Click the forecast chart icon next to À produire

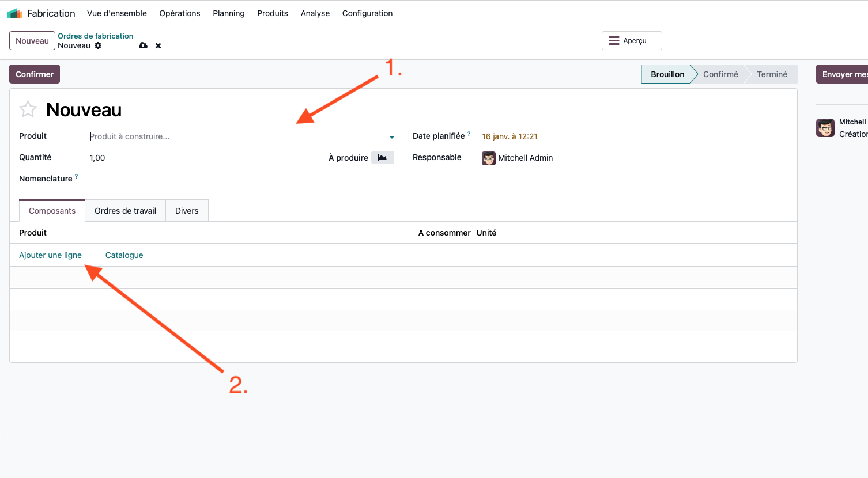click(382, 158)
